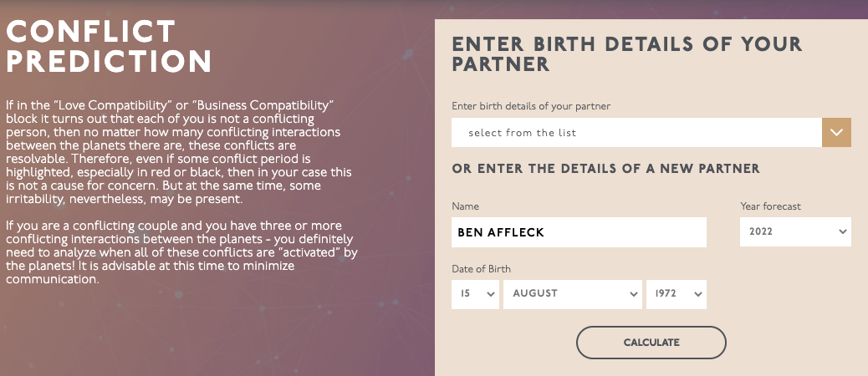The width and height of the screenshot is (868, 376).
Task: Open the birth year dropdown showing 1972
Action: click(676, 294)
